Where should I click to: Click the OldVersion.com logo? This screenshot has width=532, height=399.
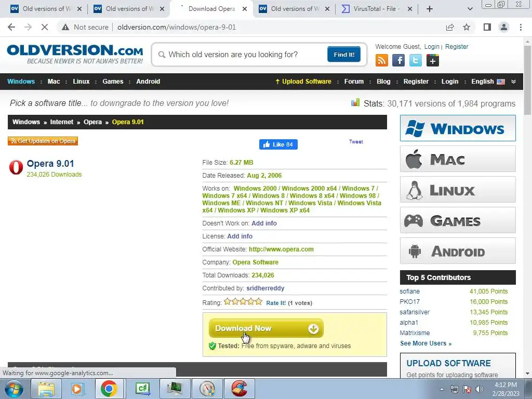point(75,54)
